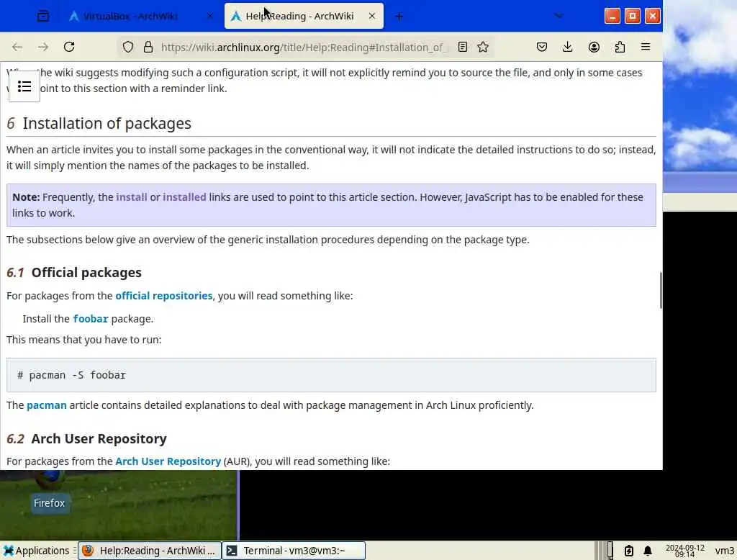Click the Firefox desktop launcher label

click(49, 503)
